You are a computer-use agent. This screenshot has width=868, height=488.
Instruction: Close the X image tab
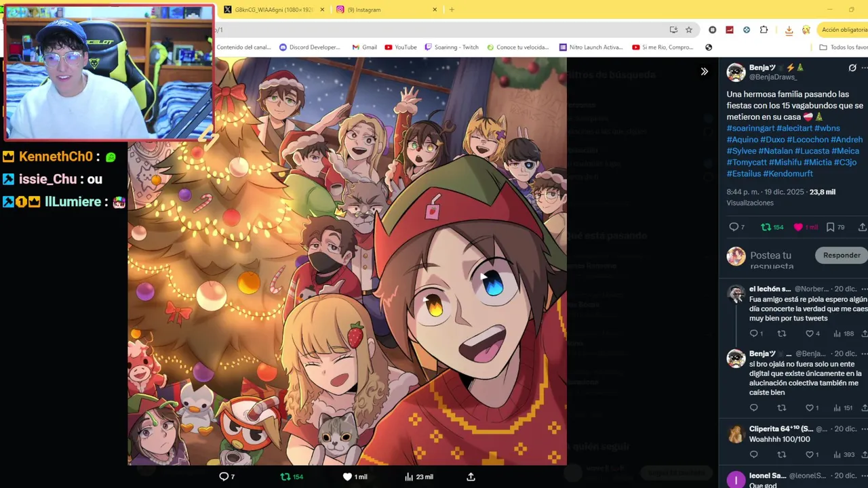coord(322,9)
